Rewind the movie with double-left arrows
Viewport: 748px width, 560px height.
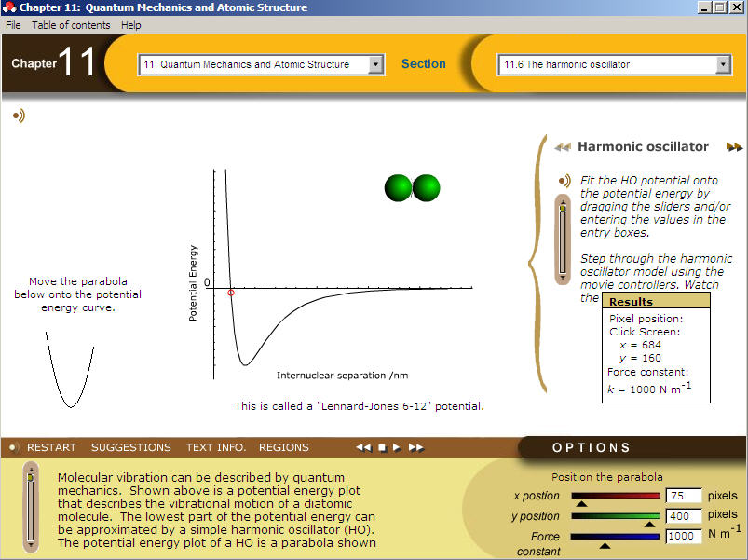pos(363,447)
